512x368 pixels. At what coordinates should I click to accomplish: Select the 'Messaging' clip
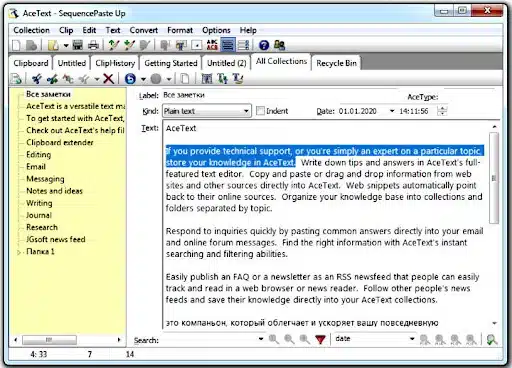(45, 179)
